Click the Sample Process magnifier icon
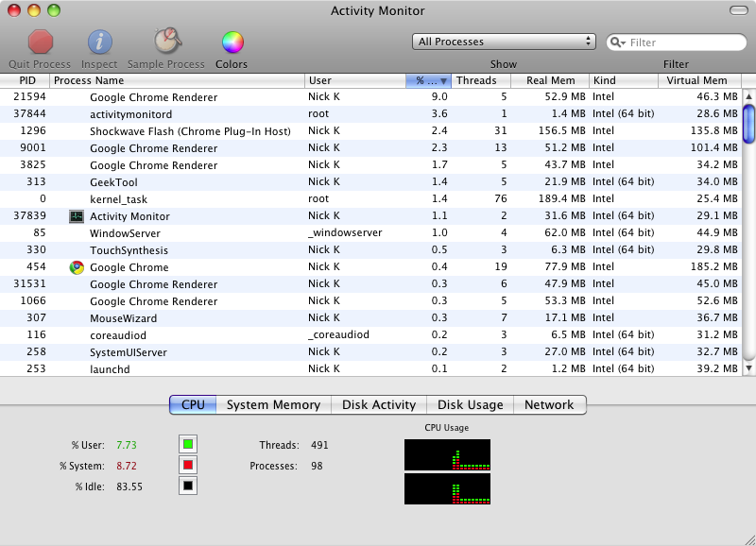 [167, 41]
